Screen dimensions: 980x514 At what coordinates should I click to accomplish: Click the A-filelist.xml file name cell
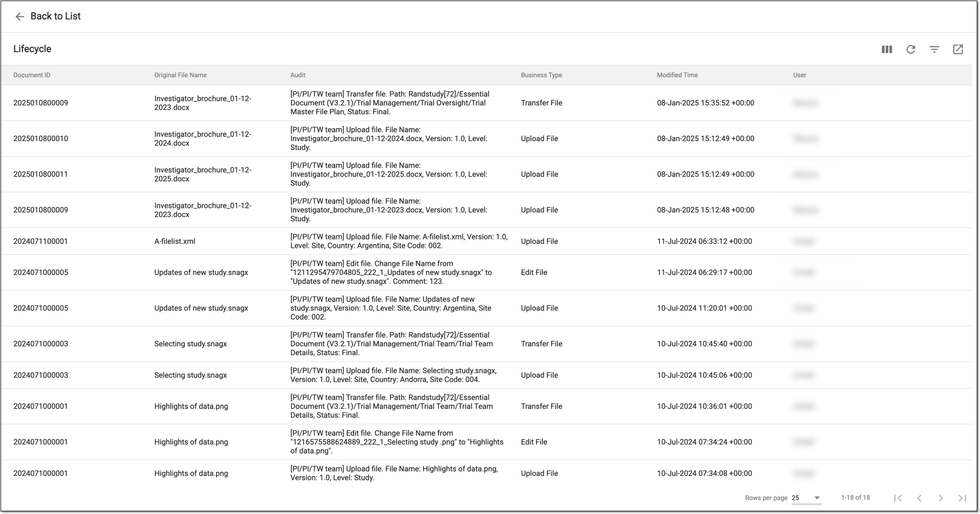coord(175,241)
